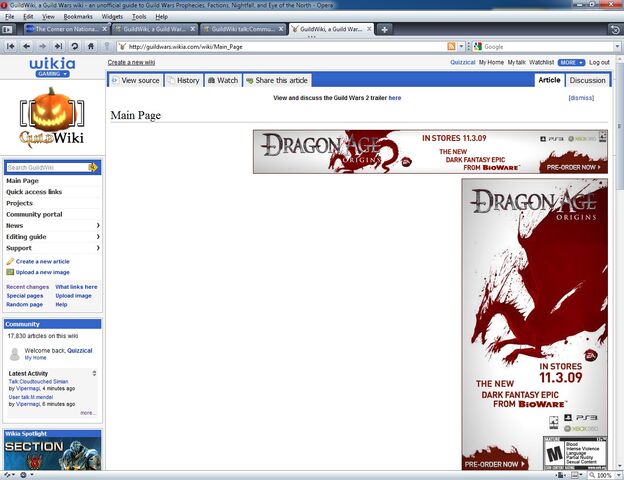The height and width of the screenshot is (480, 624).
Task: Click the View source button
Action: (136, 80)
